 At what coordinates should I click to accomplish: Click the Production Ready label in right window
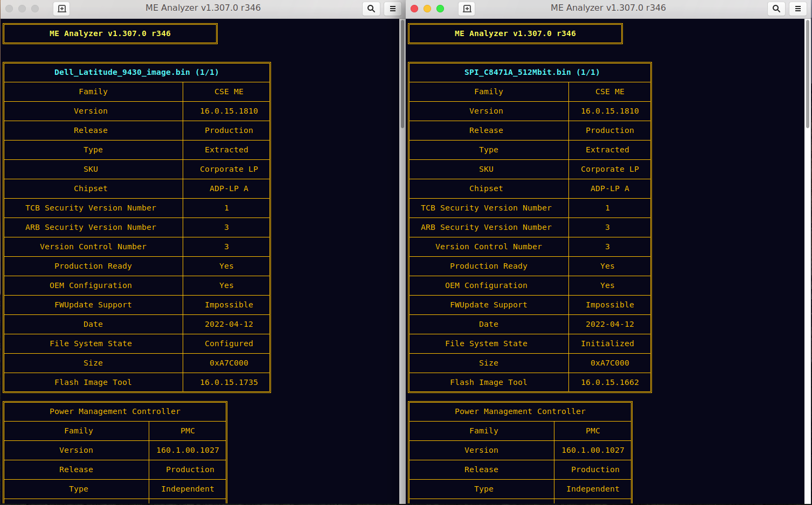click(489, 266)
